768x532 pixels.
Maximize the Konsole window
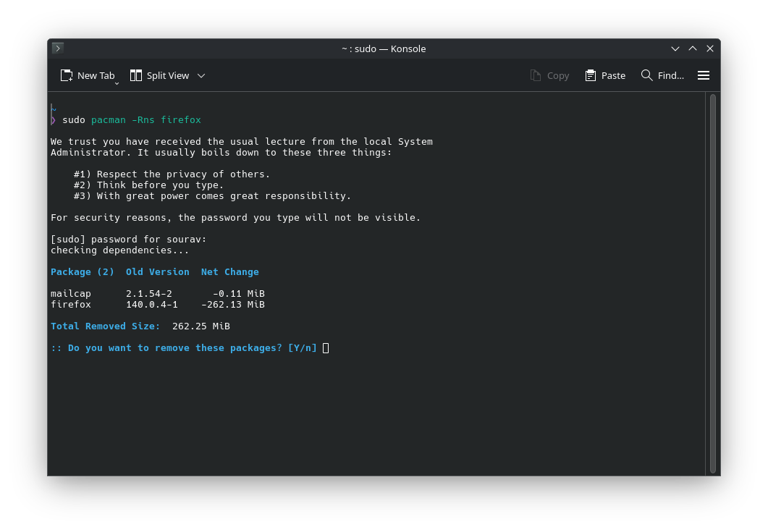[x=693, y=48]
